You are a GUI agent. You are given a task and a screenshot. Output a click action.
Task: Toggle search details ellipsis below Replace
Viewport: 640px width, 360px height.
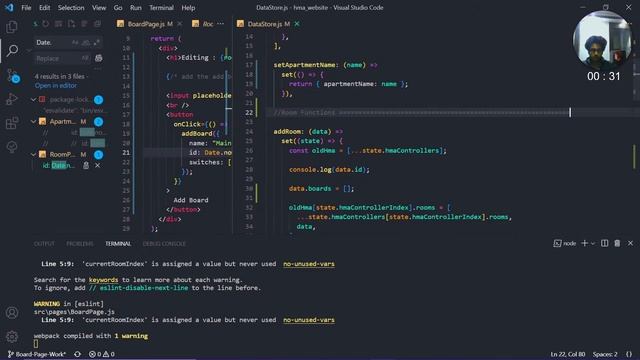point(98,68)
